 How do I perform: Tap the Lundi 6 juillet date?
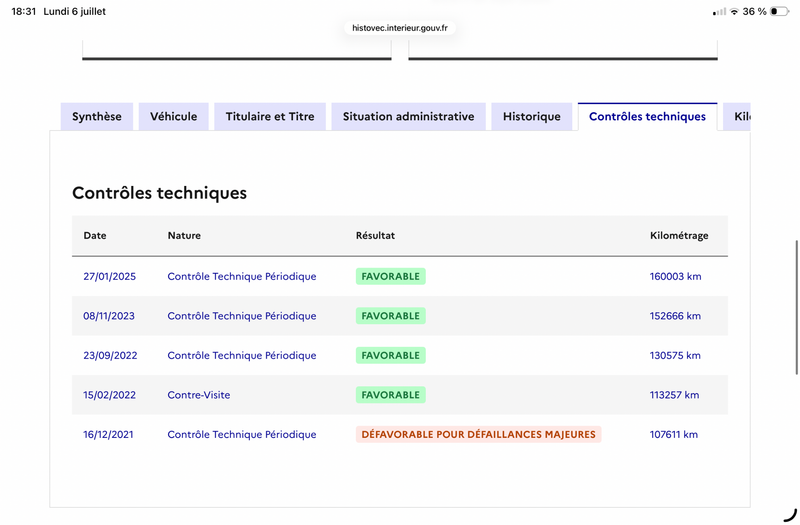click(74, 11)
